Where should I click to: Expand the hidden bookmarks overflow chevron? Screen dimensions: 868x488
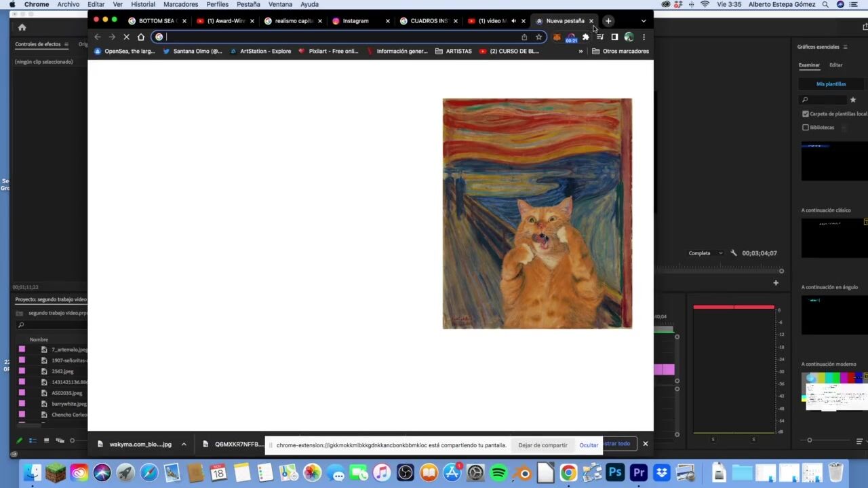(x=580, y=52)
